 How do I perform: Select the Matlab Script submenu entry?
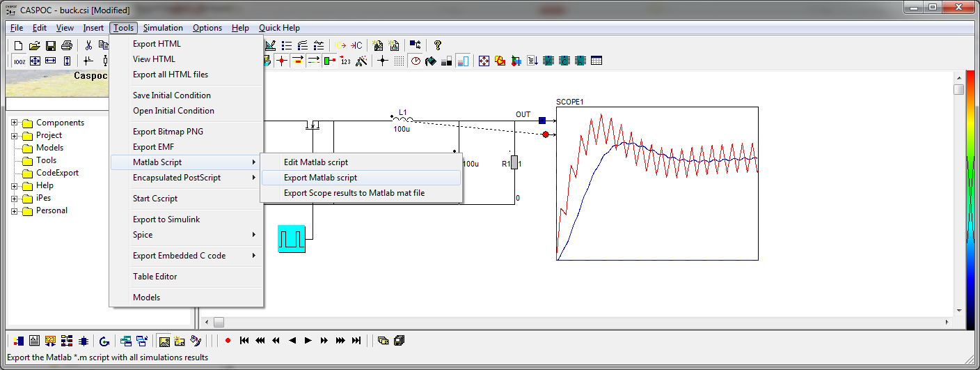pyautogui.click(x=186, y=162)
